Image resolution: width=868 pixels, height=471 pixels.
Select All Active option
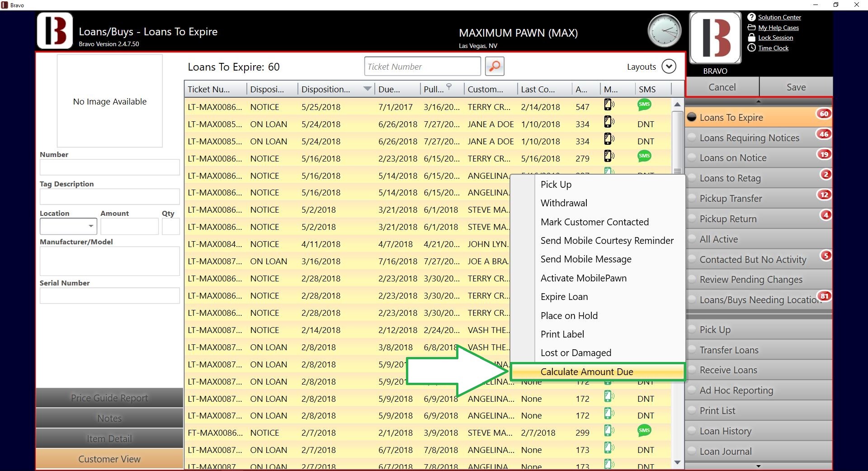point(759,239)
